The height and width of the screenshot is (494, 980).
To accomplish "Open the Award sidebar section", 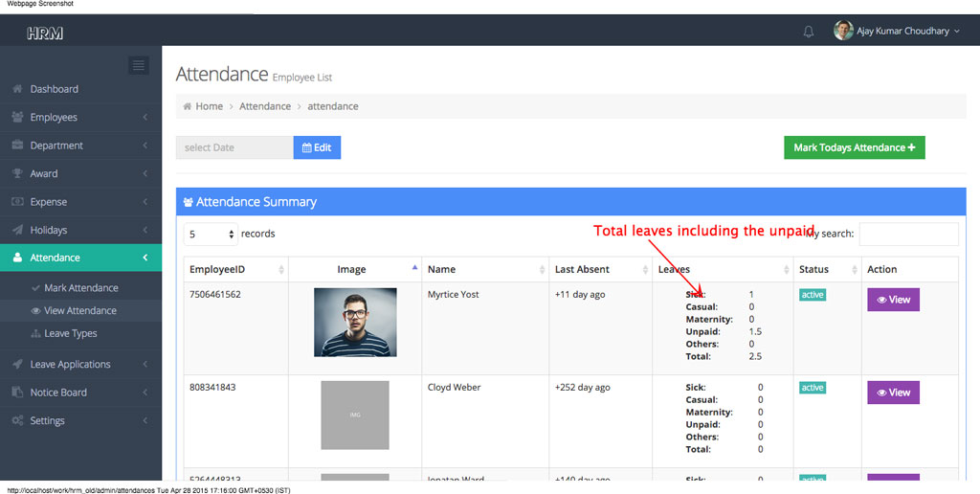I will point(44,173).
